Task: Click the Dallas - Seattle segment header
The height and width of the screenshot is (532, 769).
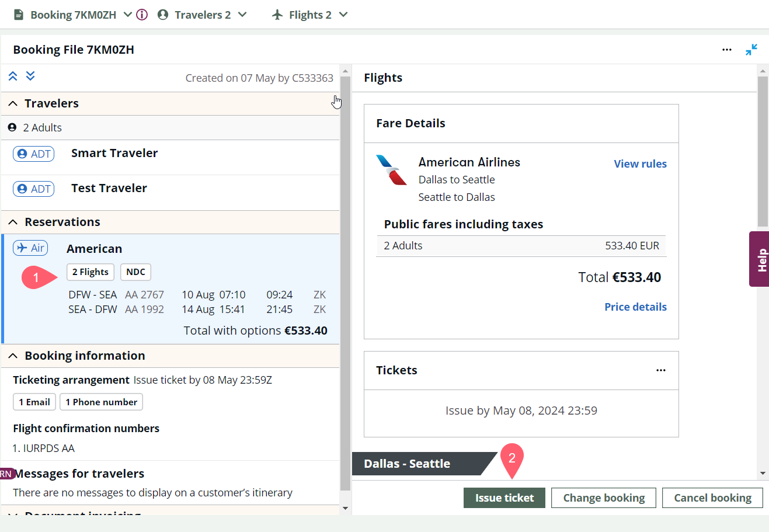Action: [x=424, y=464]
